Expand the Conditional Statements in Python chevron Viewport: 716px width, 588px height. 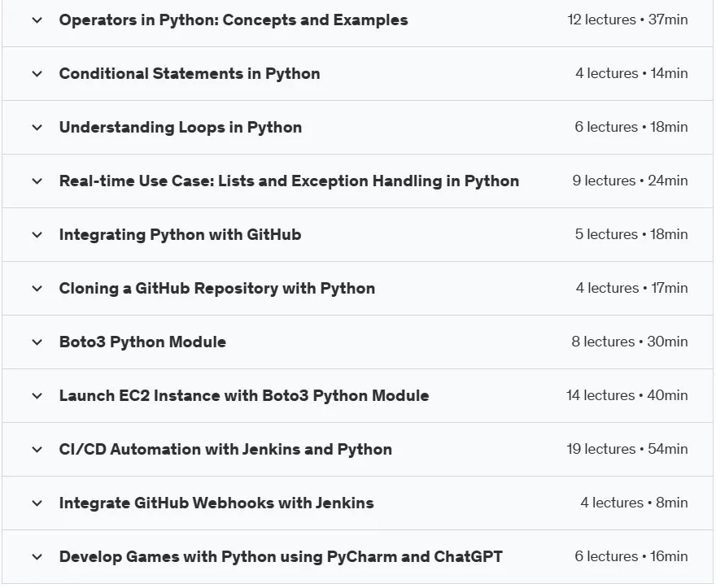click(37, 73)
